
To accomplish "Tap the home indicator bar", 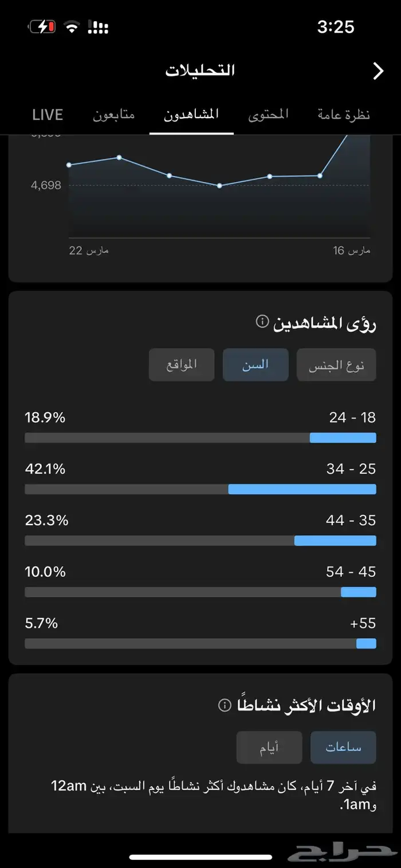I will pyautogui.click(x=200, y=857).
